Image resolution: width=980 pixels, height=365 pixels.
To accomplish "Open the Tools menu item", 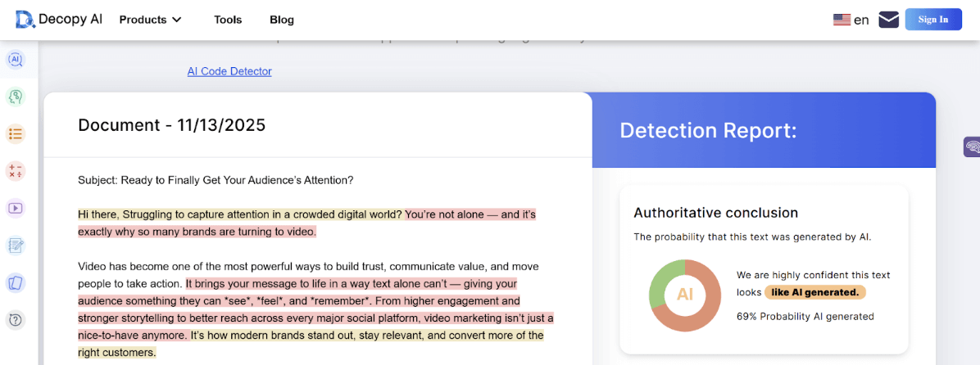I will (x=228, y=20).
